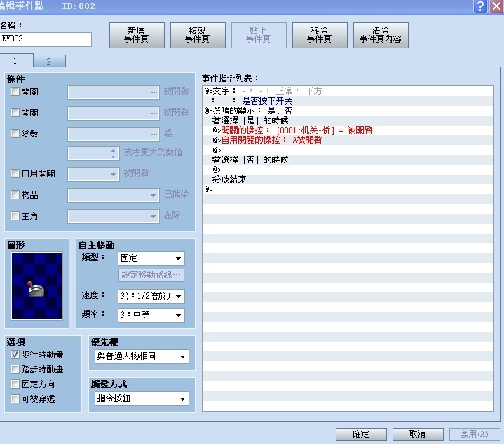Enable the 物品 condition checkbox
Screen dimensions: 504x444
coord(15,195)
